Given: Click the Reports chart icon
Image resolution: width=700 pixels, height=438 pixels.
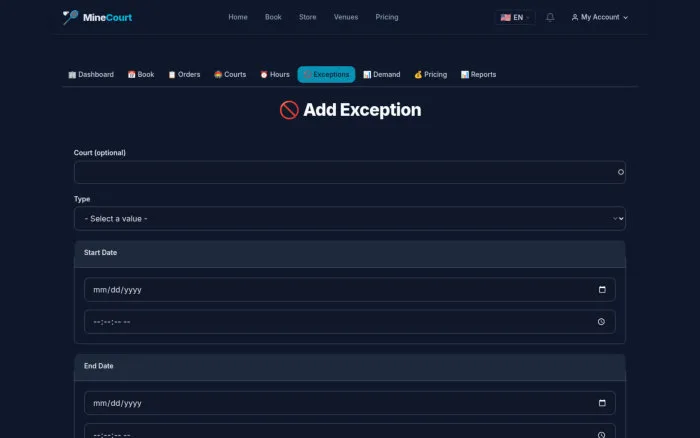Looking at the screenshot, I should [465, 75].
